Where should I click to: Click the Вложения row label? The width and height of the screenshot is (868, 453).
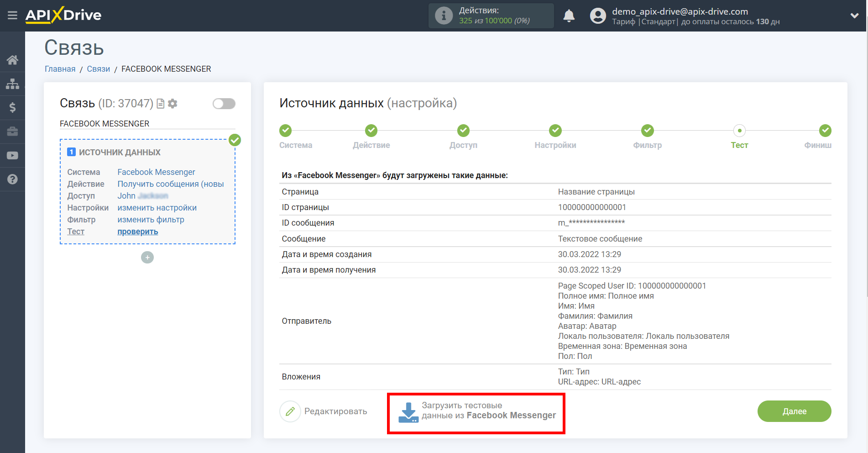(x=301, y=377)
